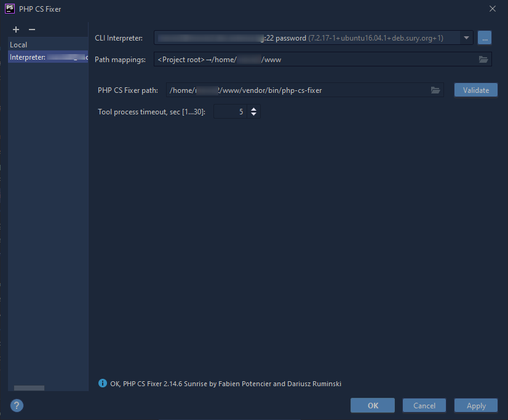Confirm settings with the OK button
Image resolution: width=508 pixels, height=420 pixels.
coord(373,405)
